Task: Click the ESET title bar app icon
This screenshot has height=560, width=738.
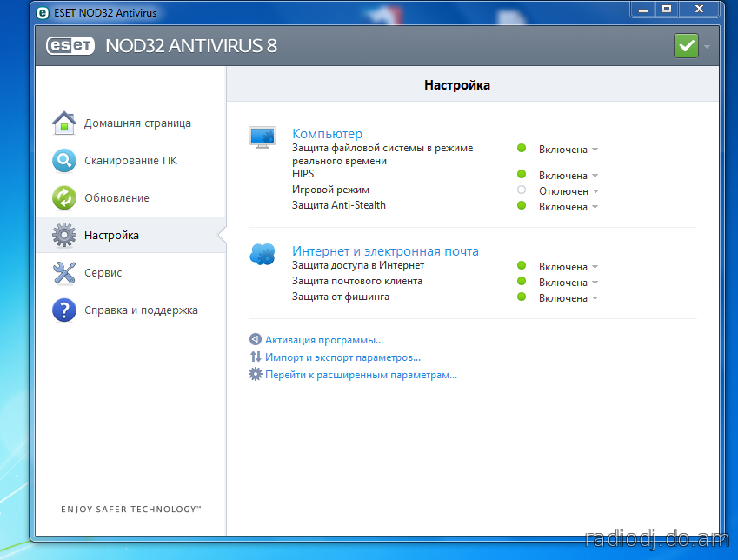Action: [x=43, y=13]
